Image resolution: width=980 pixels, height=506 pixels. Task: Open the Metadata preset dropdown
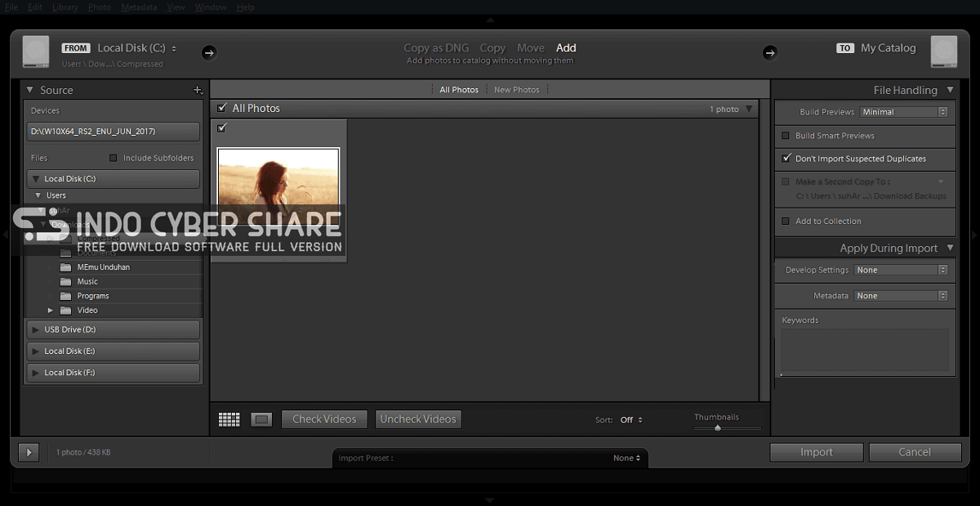pos(901,296)
